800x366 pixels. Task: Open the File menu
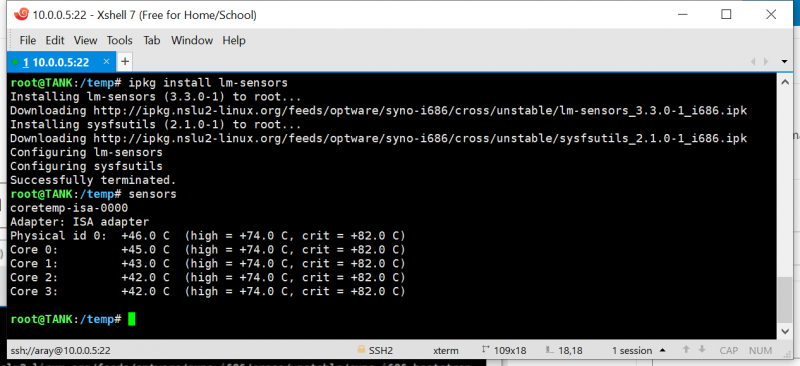pos(28,40)
